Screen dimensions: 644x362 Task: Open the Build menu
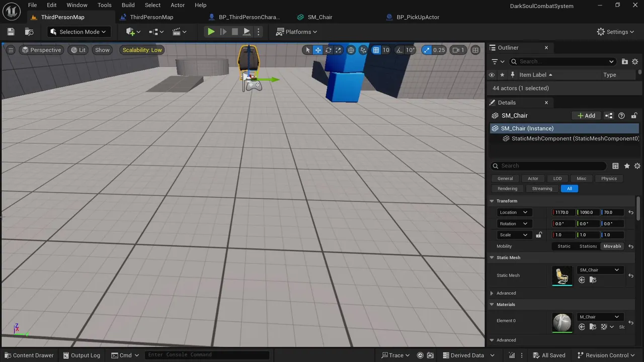click(x=128, y=5)
